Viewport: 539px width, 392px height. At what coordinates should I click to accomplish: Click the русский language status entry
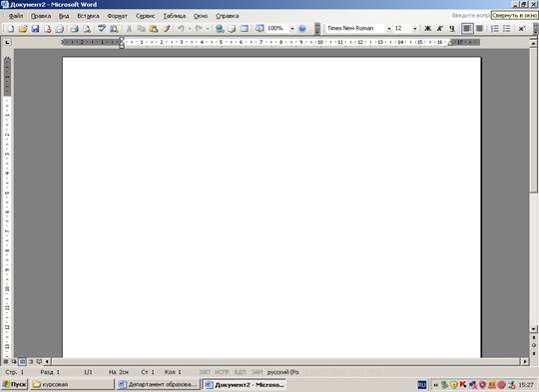(x=282, y=372)
